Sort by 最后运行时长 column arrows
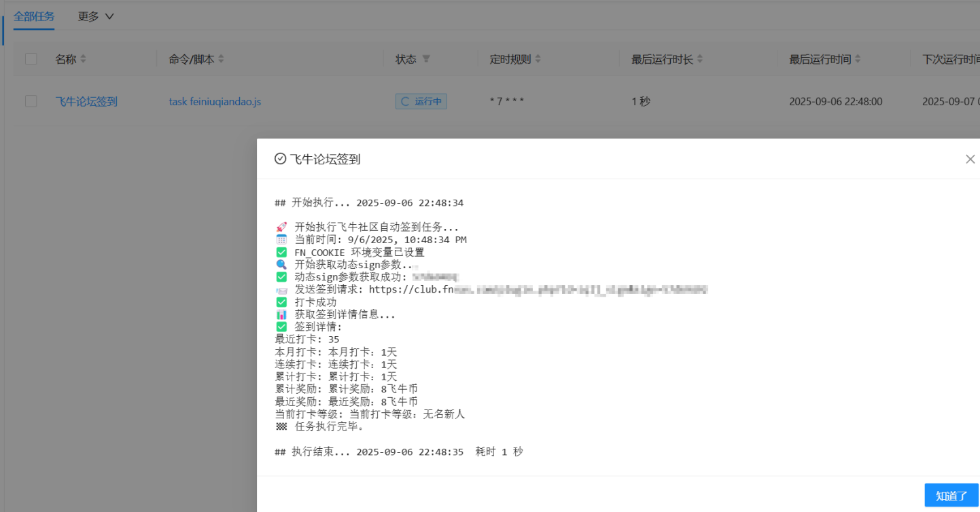Screen dimensions: 980x512 coord(700,60)
